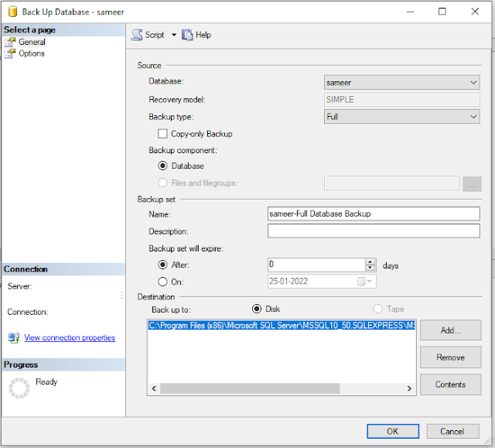Image resolution: width=495 pixels, height=448 pixels.
Task: Click the Recovery model SIMPLE field
Action: click(402, 100)
